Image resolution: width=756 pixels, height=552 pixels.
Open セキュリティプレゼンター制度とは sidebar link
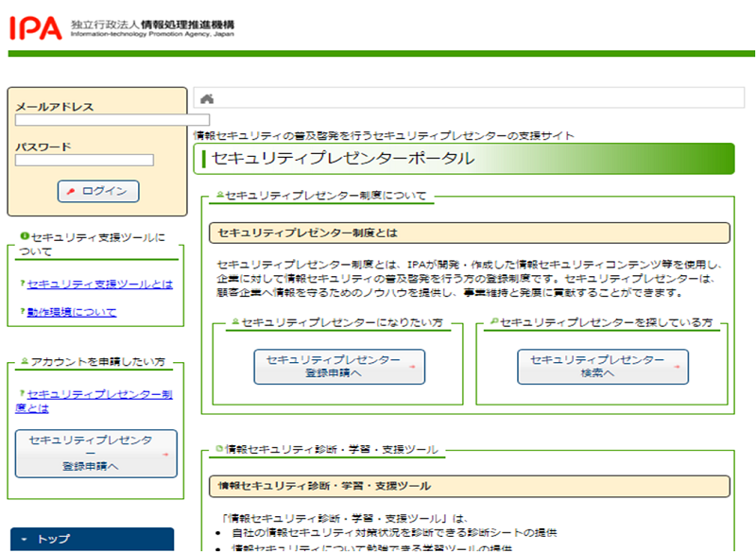(94, 401)
